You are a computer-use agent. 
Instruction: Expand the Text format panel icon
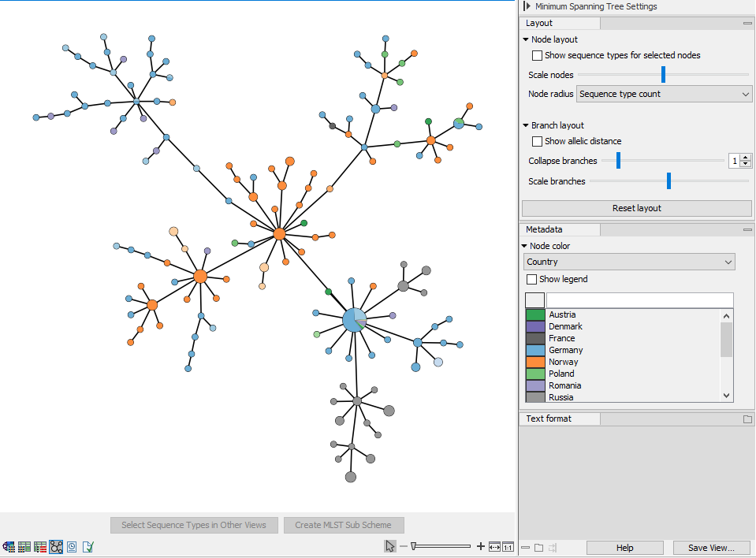pos(747,419)
